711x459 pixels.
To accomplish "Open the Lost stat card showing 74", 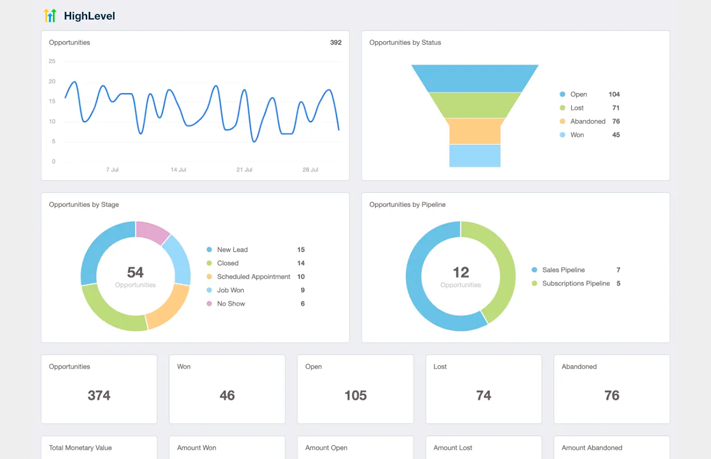I will pos(483,389).
